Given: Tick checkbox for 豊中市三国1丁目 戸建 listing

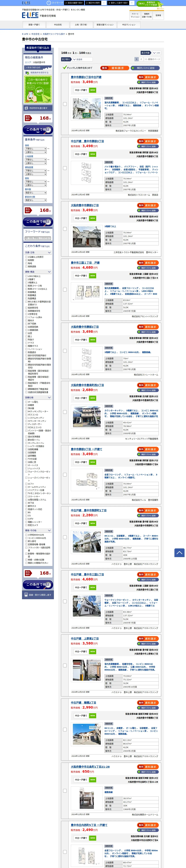Looking at the screenshot, I should (65, 289).
